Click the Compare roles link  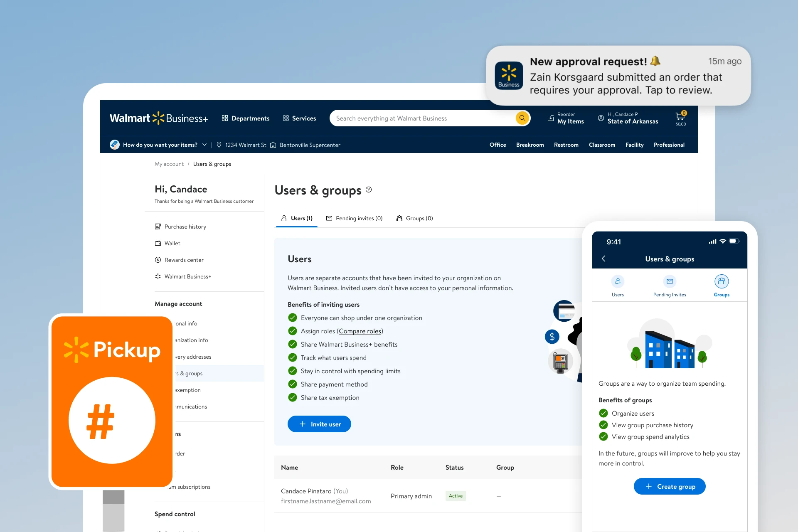pyautogui.click(x=360, y=331)
